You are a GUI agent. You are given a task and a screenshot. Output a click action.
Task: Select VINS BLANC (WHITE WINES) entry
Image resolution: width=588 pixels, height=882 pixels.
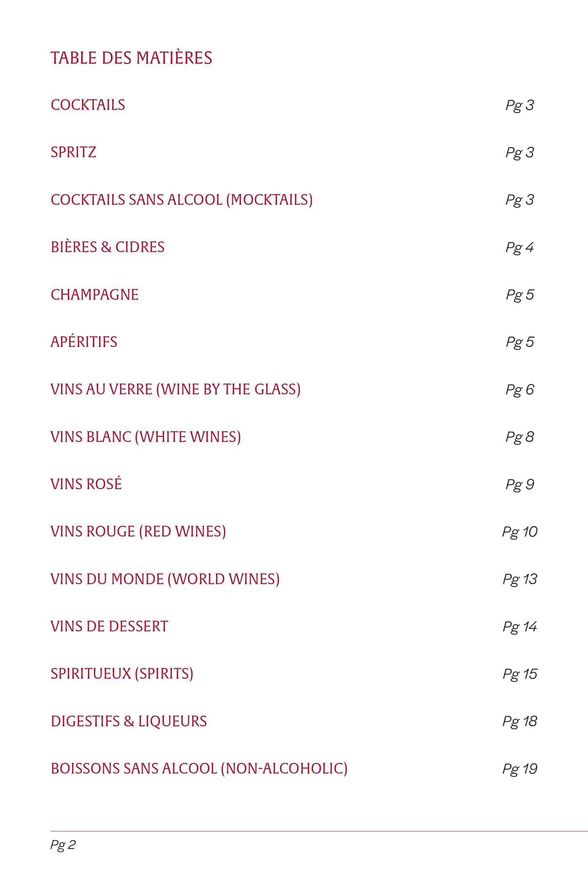coord(145,437)
